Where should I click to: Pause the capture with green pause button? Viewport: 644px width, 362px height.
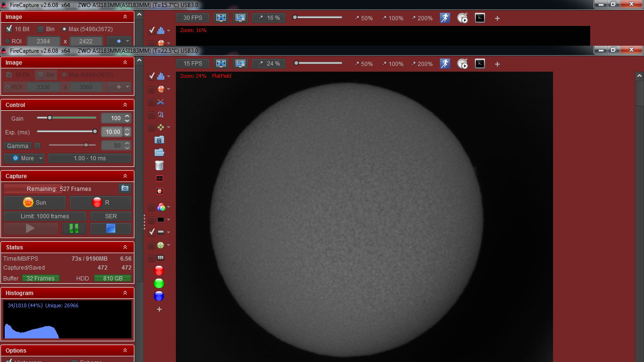click(x=74, y=229)
